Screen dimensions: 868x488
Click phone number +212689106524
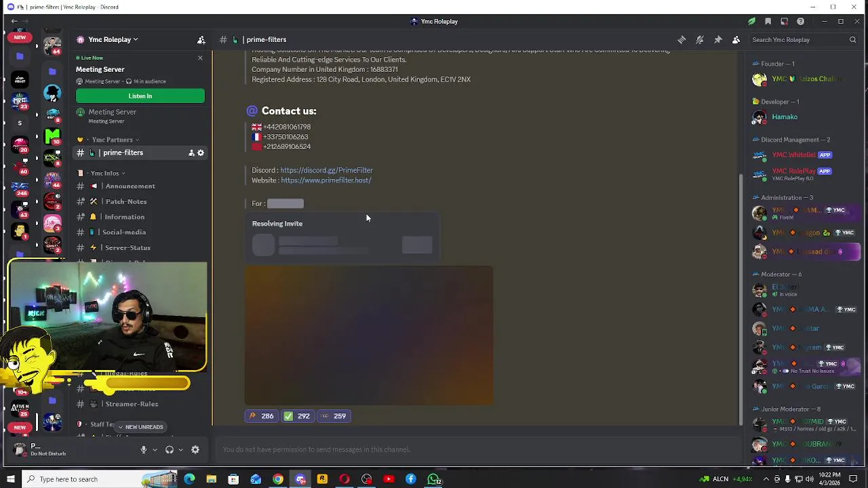click(287, 147)
